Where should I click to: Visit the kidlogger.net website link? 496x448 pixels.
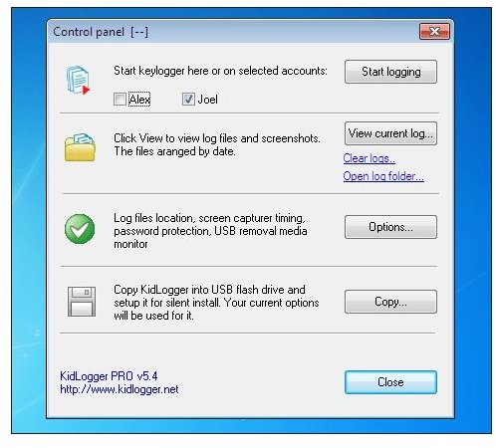pos(120,389)
